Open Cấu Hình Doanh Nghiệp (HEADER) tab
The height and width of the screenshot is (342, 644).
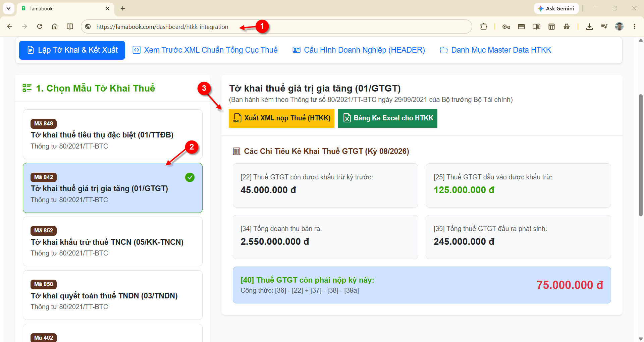pyautogui.click(x=359, y=50)
